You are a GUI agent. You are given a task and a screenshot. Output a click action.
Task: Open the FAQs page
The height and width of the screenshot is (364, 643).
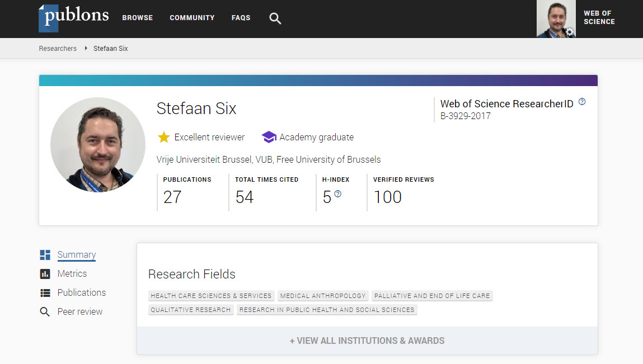241,18
